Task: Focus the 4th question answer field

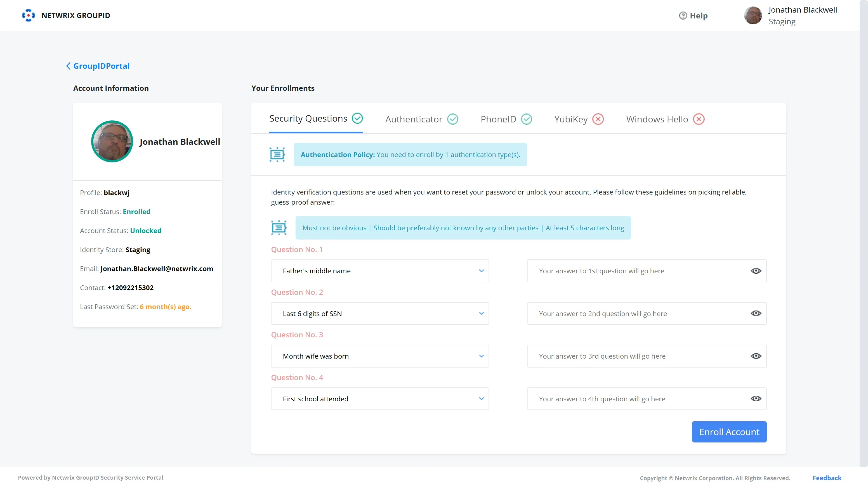Action: click(647, 398)
